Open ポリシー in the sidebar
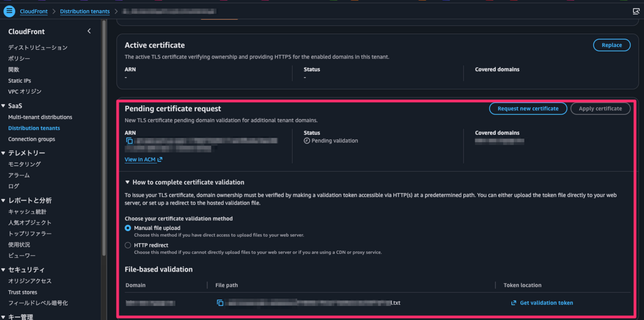Viewport: 644px width, 320px height. pos(19,59)
